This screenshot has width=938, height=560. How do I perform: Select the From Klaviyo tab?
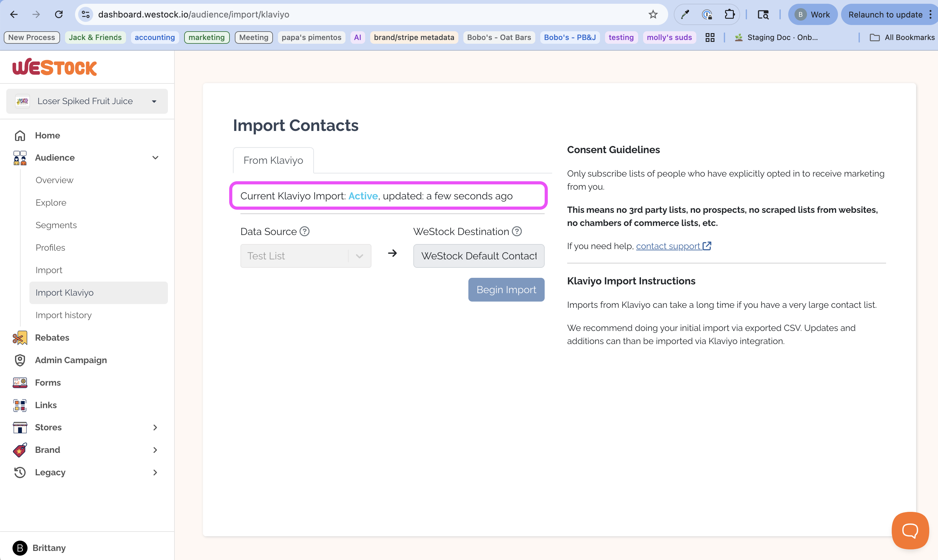(273, 160)
